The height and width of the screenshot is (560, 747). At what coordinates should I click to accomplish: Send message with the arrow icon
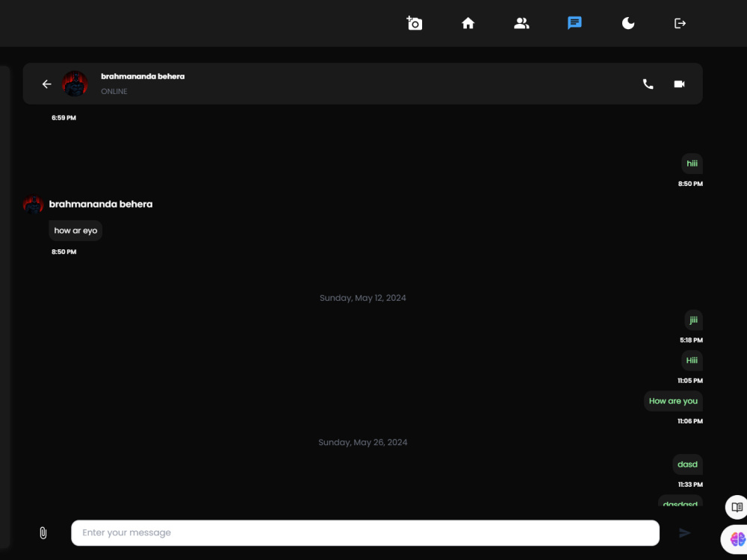point(684,533)
